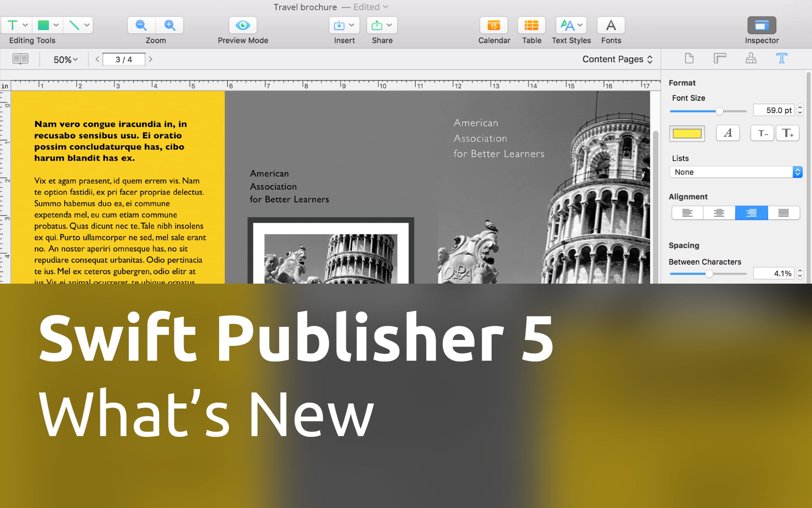This screenshot has width=812, height=508.
Task: Select the white American Association text block
Action: point(499,138)
